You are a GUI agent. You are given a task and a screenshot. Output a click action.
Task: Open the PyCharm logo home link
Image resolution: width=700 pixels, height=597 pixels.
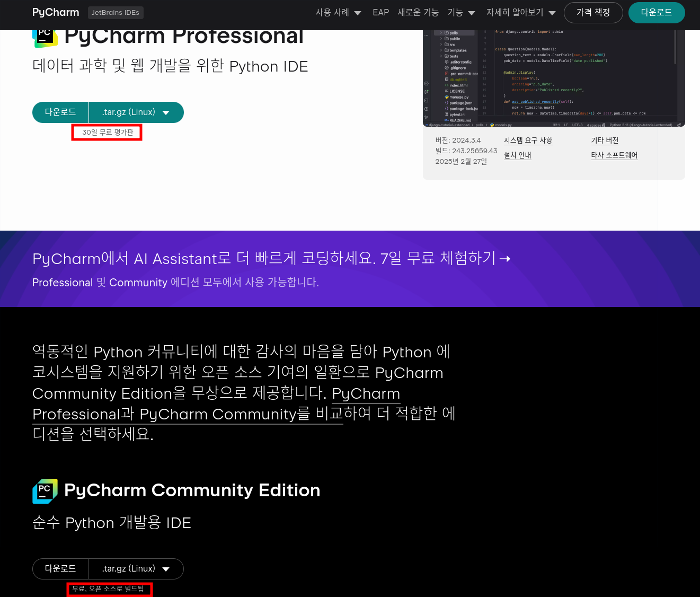point(56,12)
